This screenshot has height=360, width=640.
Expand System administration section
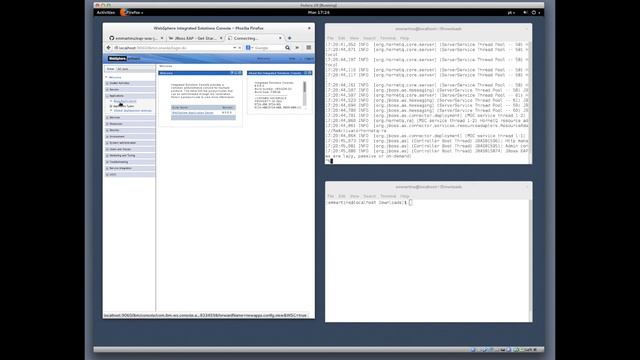tap(130, 143)
